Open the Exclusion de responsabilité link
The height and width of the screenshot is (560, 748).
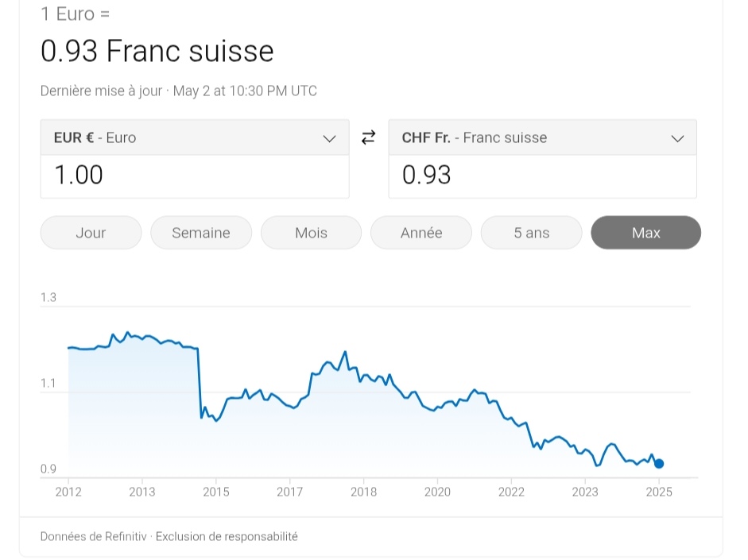coord(227,537)
